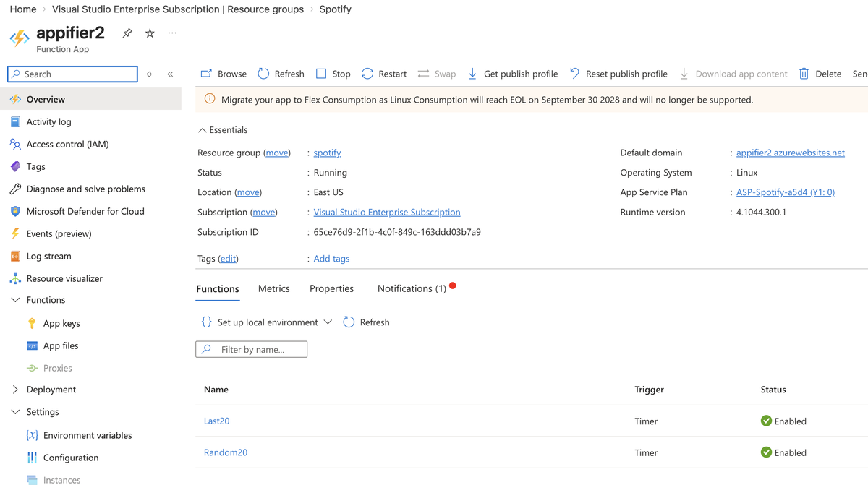Open Microsoft Defender for Cloud

pyautogui.click(x=85, y=211)
